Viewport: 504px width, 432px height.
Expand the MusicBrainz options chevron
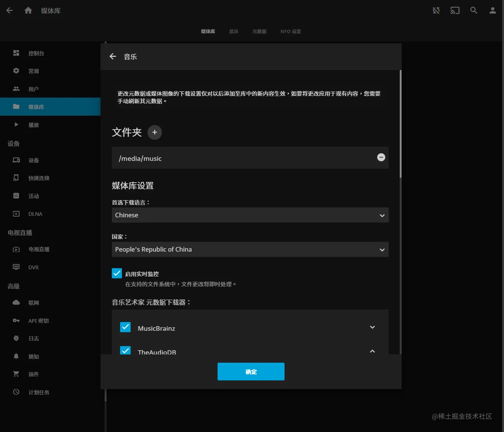pos(372,327)
